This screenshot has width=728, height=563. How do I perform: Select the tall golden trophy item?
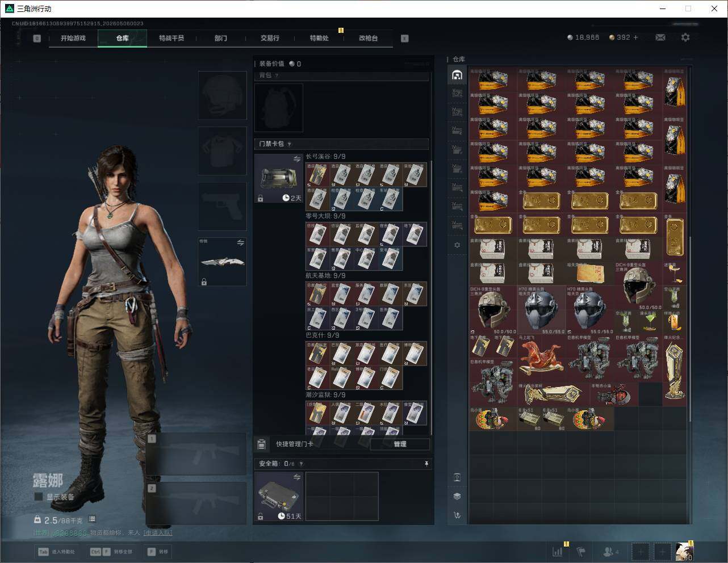pyautogui.click(x=675, y=370)
